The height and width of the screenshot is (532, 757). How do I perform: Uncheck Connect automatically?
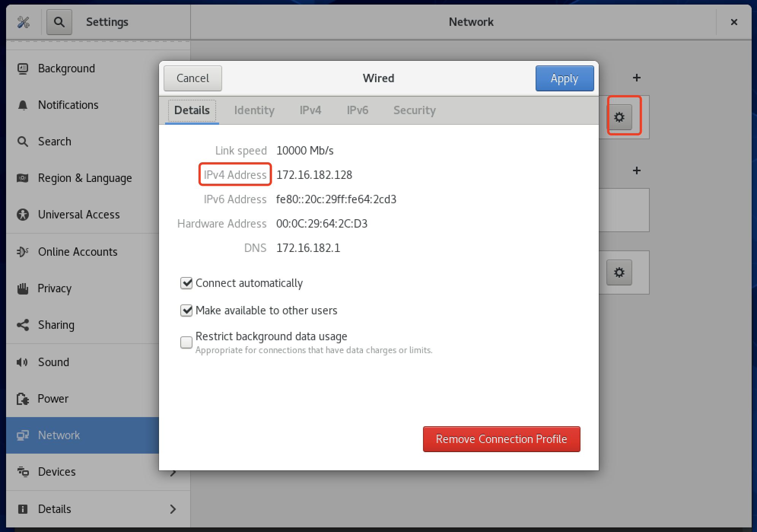coord(186,283)
